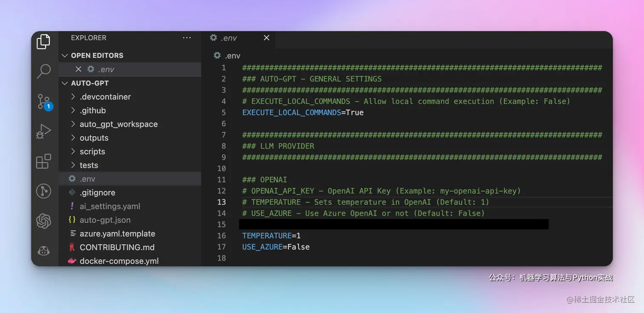Click the exclamation icon for ai_settings.yaml
The width and height of the screenshot is (644, 313).
[72, 206]
